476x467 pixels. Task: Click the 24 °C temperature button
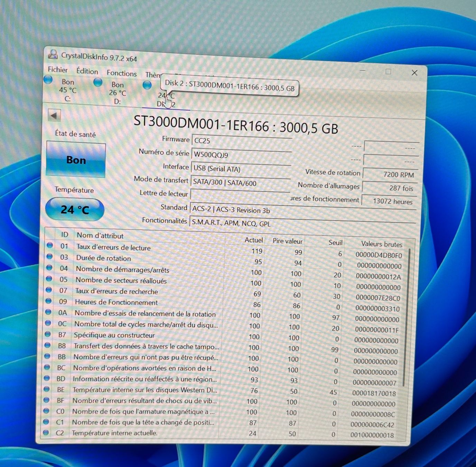pyautogui.click(x=75, y=209)
